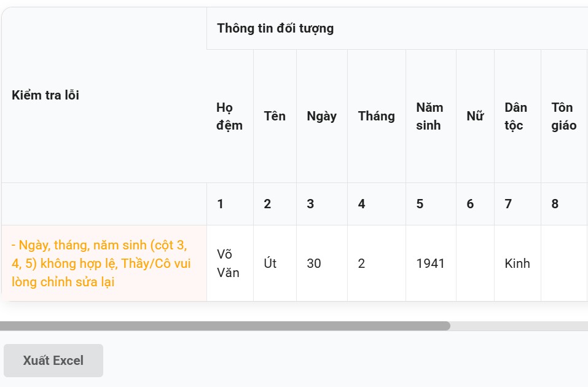Click the horizontal scrollbar thumb
Viewport: 588px width, 387px height.
(x=225, y=326)
